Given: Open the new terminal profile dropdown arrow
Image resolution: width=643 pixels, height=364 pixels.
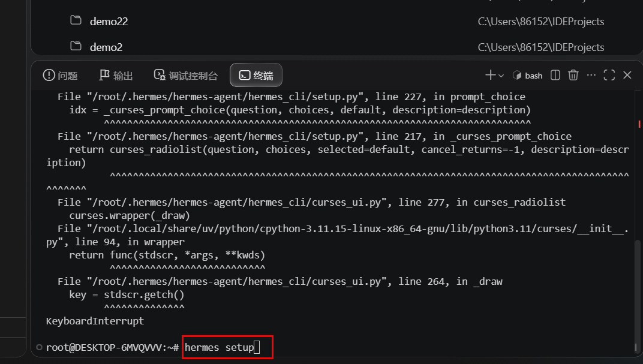Looking at the screenshot, I should point(501,76).
